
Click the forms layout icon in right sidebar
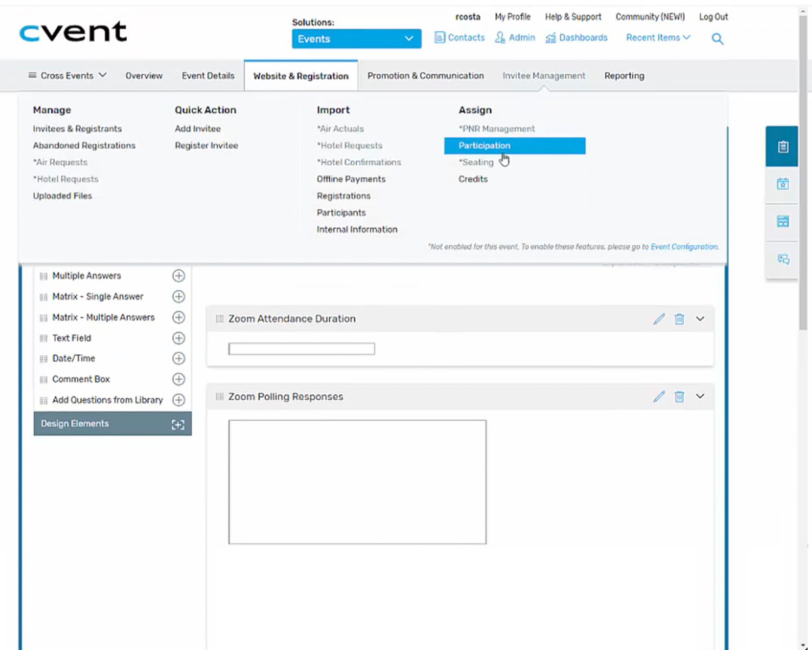782,221
